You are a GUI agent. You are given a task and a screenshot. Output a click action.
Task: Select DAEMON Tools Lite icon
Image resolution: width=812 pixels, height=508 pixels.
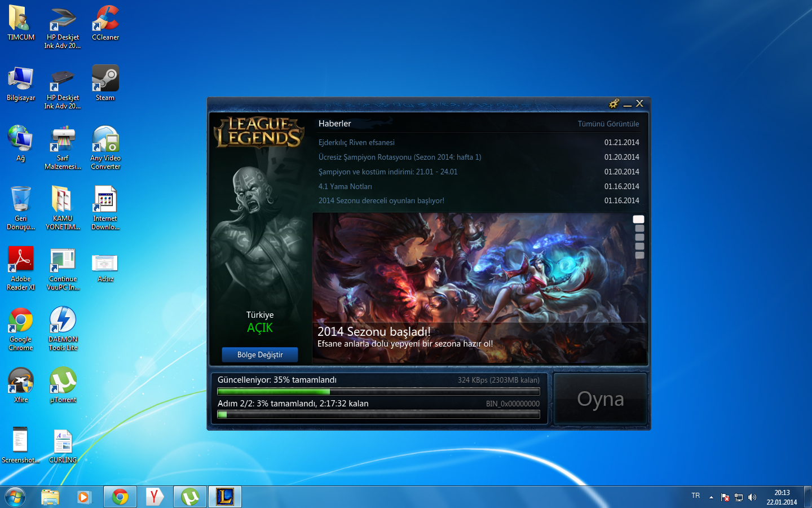tap(63, 329)
